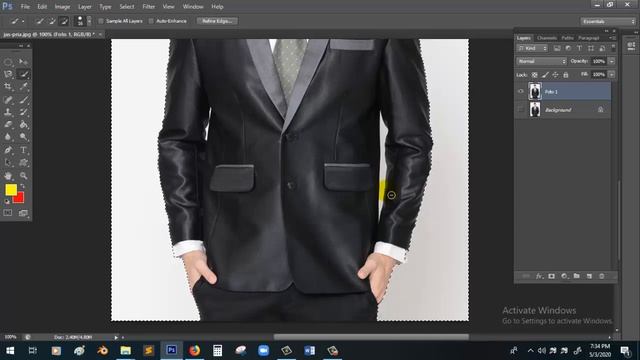Screen dimensions: 640x360
Task: Select the Crop tool
Action: (x=8, y=87)
